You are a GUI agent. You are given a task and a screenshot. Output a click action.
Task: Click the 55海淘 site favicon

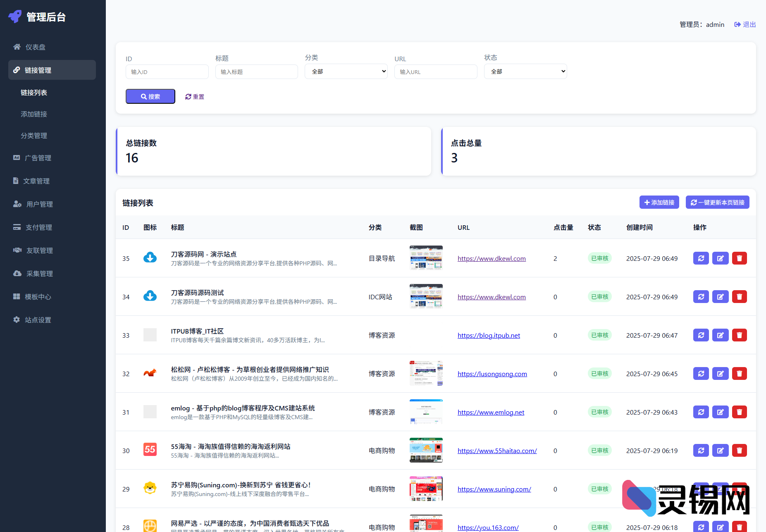pos(150,449)
